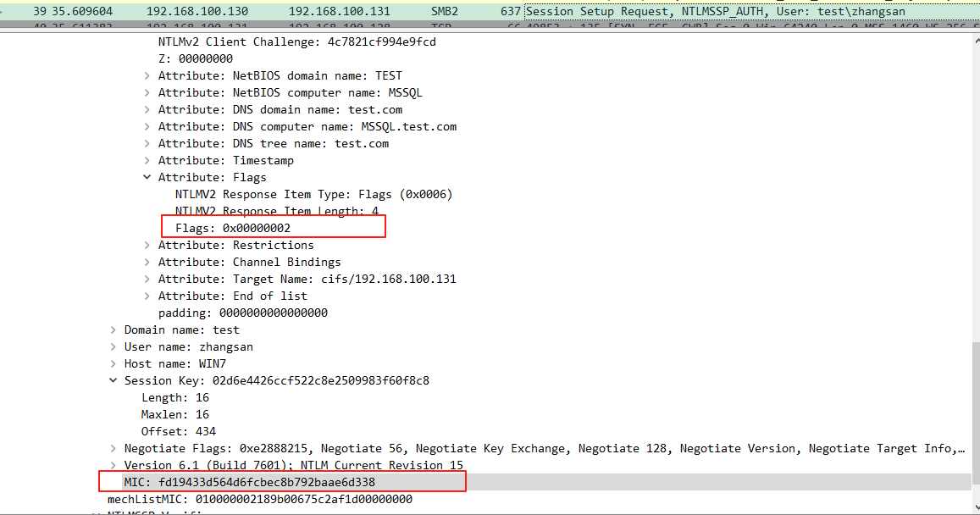Expand the Timestamp attribute
Screen dimensions: 980x515
(148, 160)
